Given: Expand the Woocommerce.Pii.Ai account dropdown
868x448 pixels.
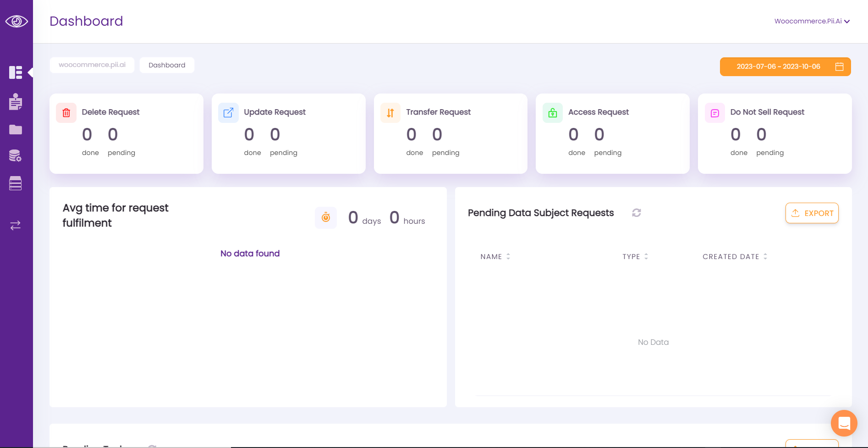Looking at the screenshot, I should tap(812, 21).
